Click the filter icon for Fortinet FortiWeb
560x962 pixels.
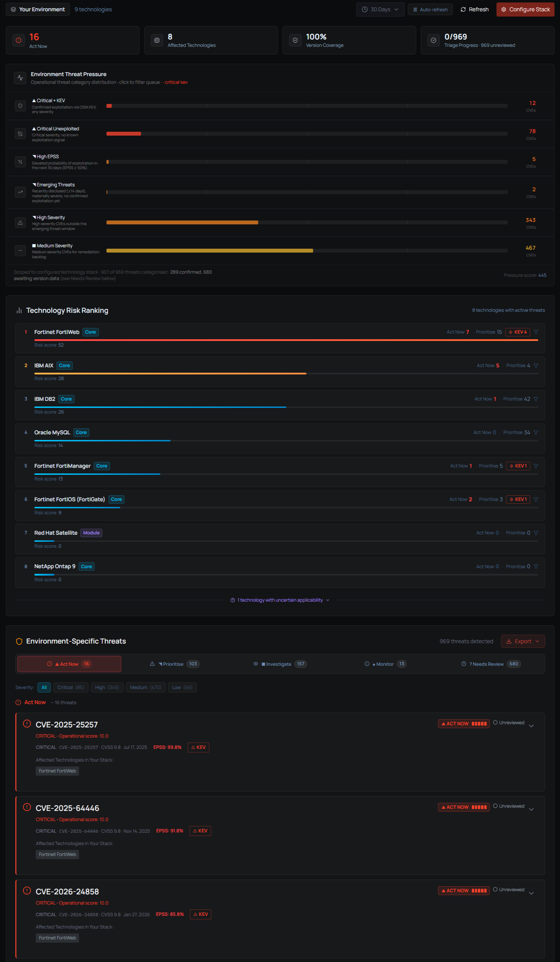536,332
